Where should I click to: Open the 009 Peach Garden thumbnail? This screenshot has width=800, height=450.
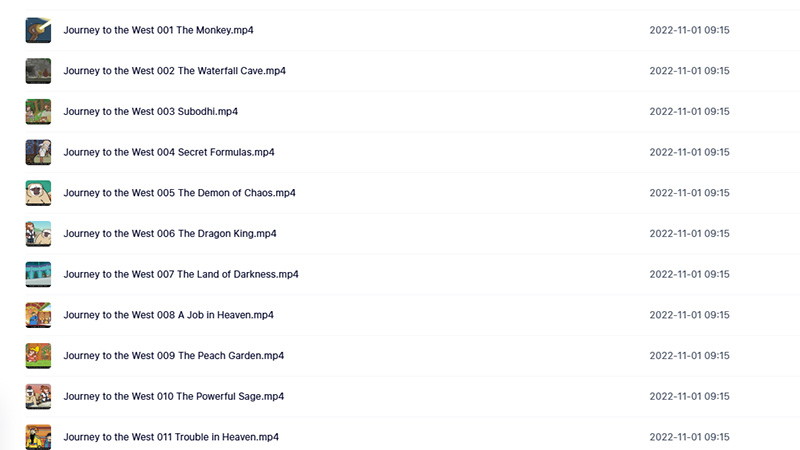click(38, 356)
